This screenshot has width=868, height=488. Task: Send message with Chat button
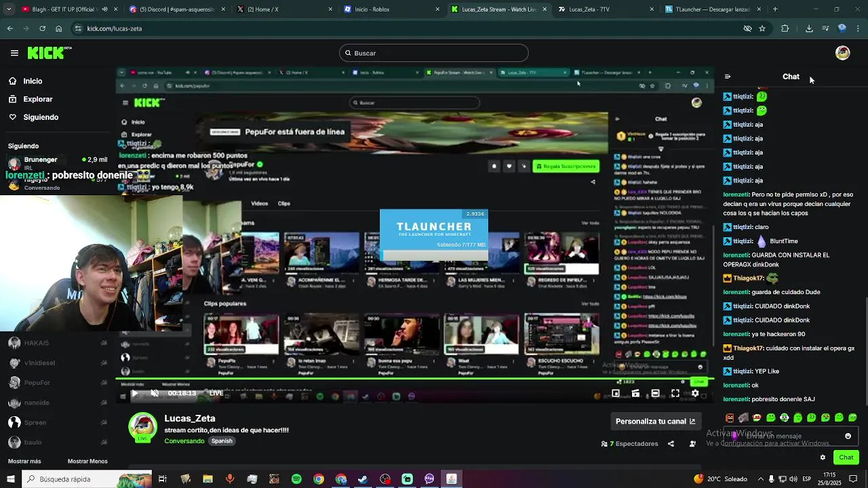(x=846, y=457)
